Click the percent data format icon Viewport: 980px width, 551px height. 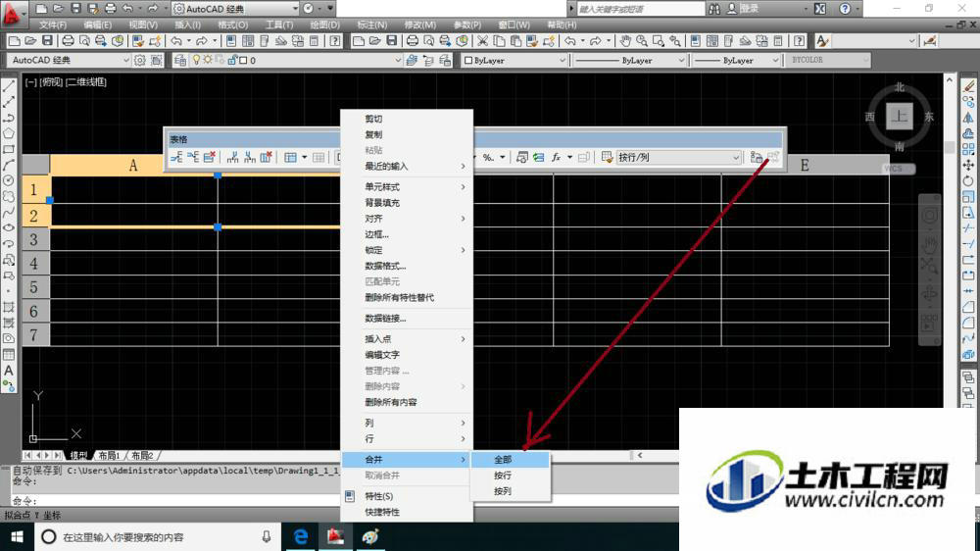[488, 157]
